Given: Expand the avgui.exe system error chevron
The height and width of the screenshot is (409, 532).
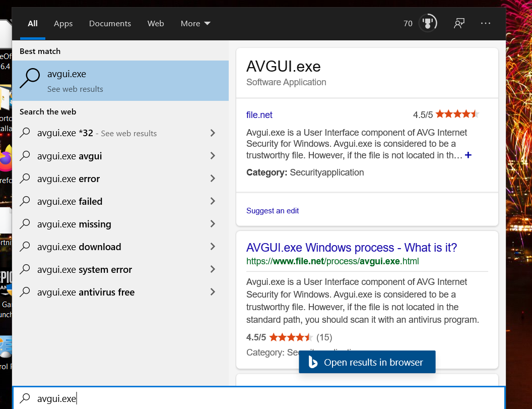Looking at the screenshot, I should (213, 269).
